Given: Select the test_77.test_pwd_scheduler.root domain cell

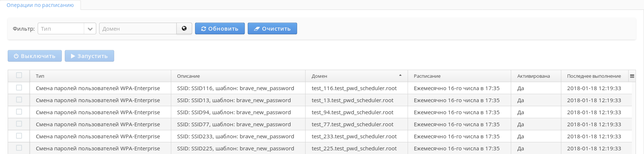Looking at the screenshot, I should pyautogui.click(x=352, y=124).
